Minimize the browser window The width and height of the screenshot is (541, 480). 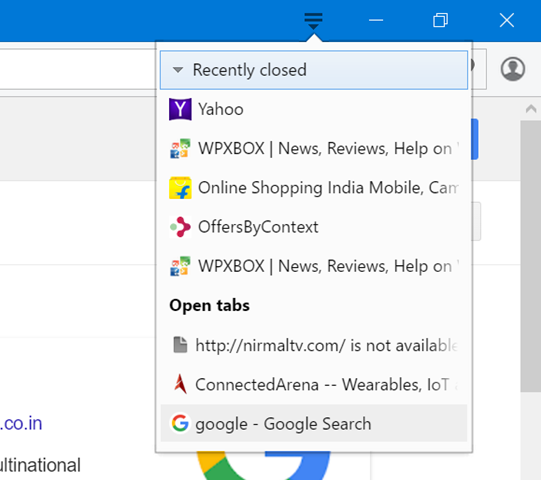(x=376, y=20)
